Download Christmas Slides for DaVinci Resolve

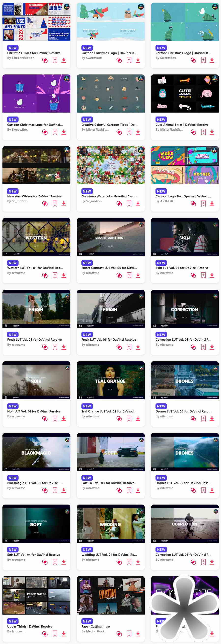(x=64, y=60)
